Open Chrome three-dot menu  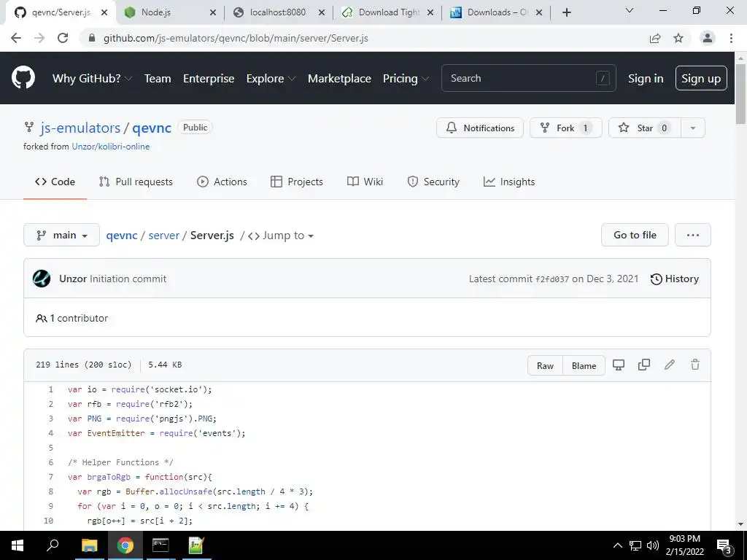point(731,38)
